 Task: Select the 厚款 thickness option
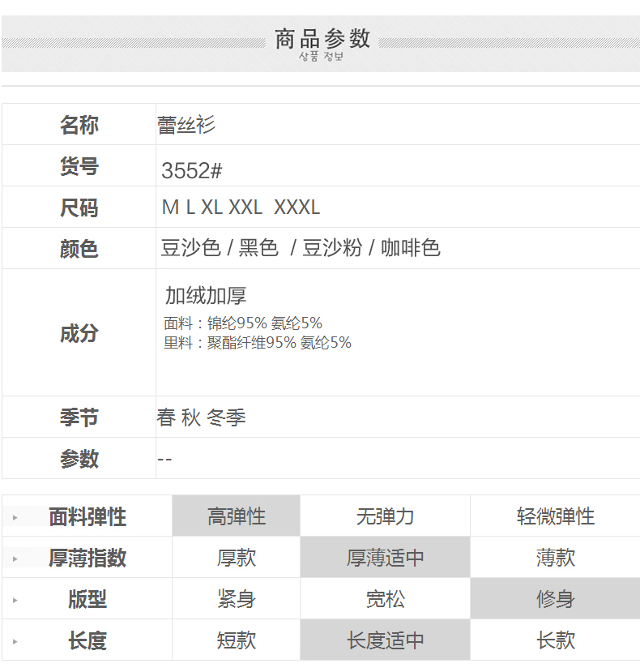tap(237, 558)
